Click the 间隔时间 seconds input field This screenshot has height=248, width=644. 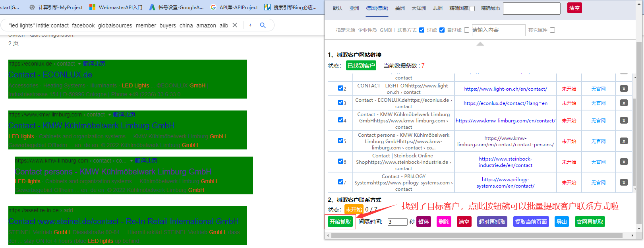point(397,222)
